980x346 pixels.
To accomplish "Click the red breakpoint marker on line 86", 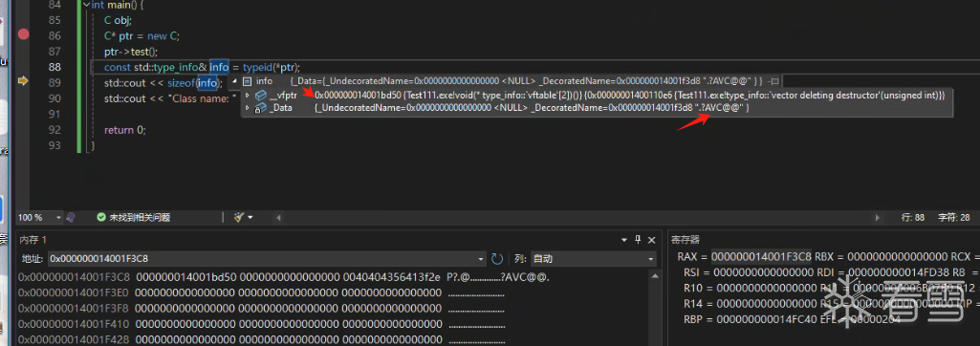I will [23, 35].
